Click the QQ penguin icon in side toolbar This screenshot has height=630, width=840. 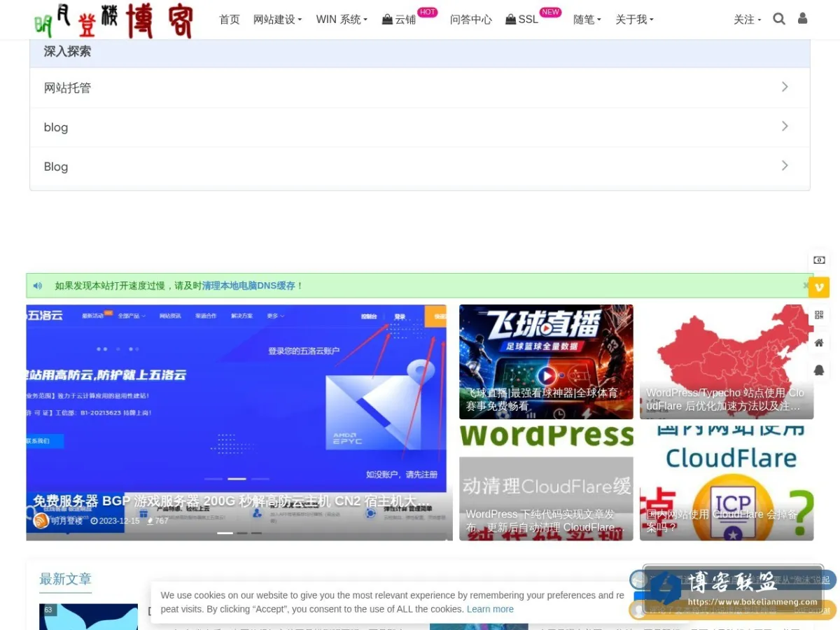tap(819, 370)
